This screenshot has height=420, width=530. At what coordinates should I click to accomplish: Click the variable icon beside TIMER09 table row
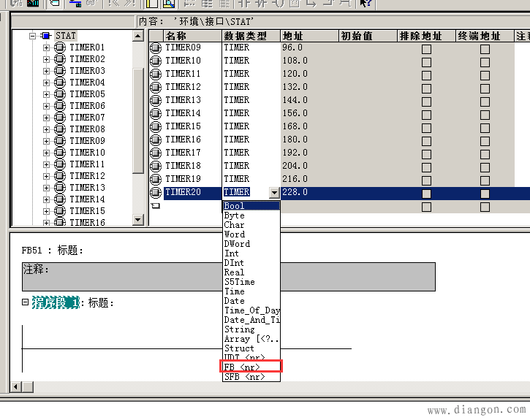tap(156, 47)
